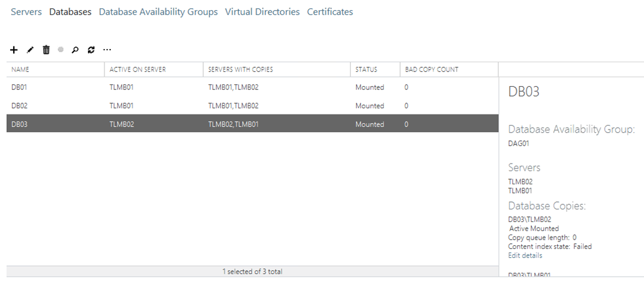Click Mounted status in DB01 row
This screenshot has width=644, height=283.
click(x=370, y=87)
